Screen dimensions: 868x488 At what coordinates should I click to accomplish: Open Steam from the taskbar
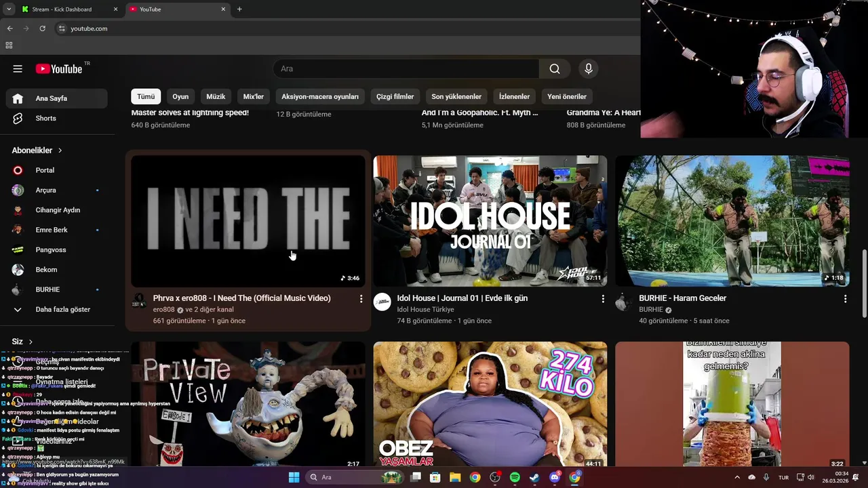tap(534, 477)
